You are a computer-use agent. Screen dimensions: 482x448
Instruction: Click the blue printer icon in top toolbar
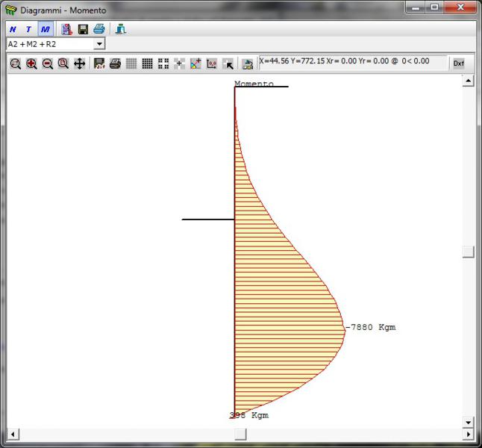click(x=98, y=29)
